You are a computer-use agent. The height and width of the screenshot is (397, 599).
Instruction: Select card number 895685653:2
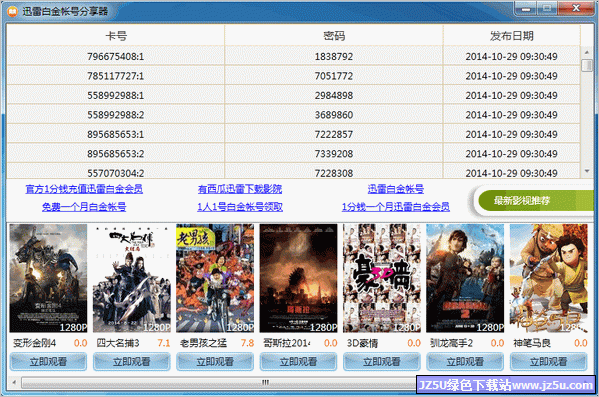pyautogui.click(x=116, y=154)
